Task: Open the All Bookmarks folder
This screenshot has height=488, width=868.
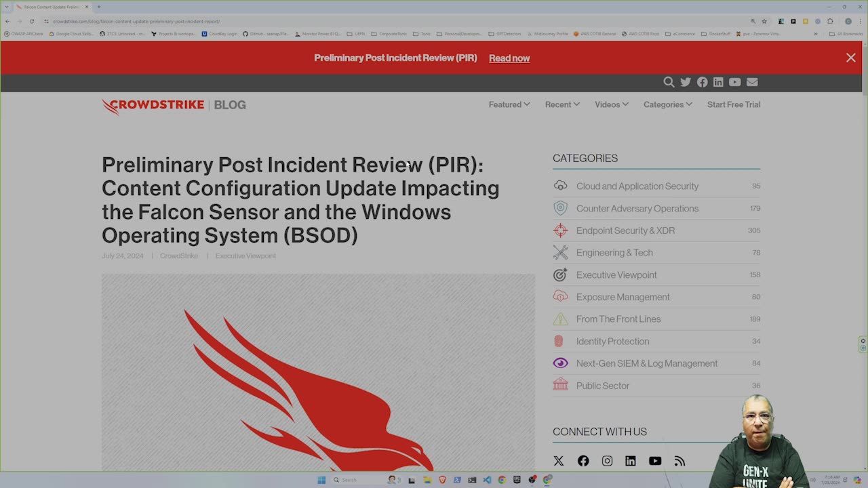Action: coord(846,33)
